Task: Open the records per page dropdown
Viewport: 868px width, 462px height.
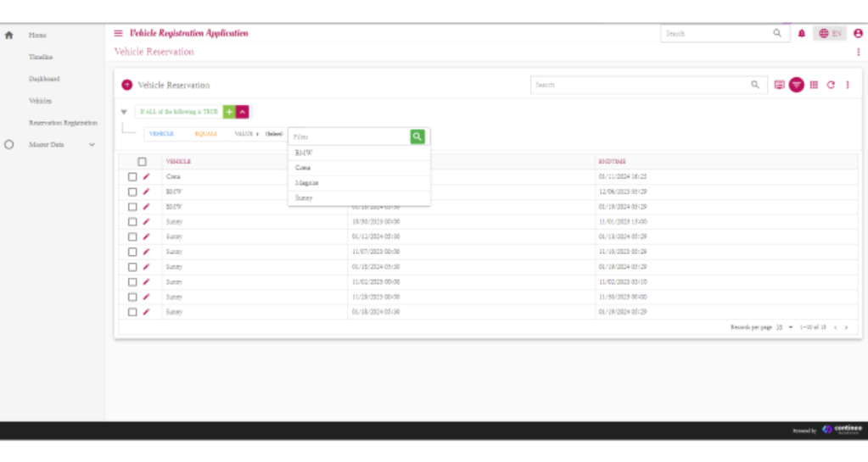Action: coord(785,327)
